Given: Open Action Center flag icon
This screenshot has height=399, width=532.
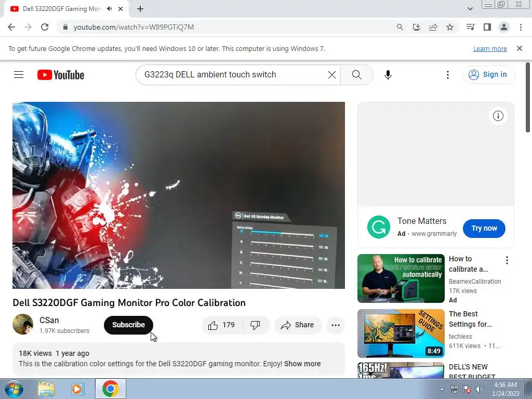Looking at the screenshot, I should pos(467,389).
